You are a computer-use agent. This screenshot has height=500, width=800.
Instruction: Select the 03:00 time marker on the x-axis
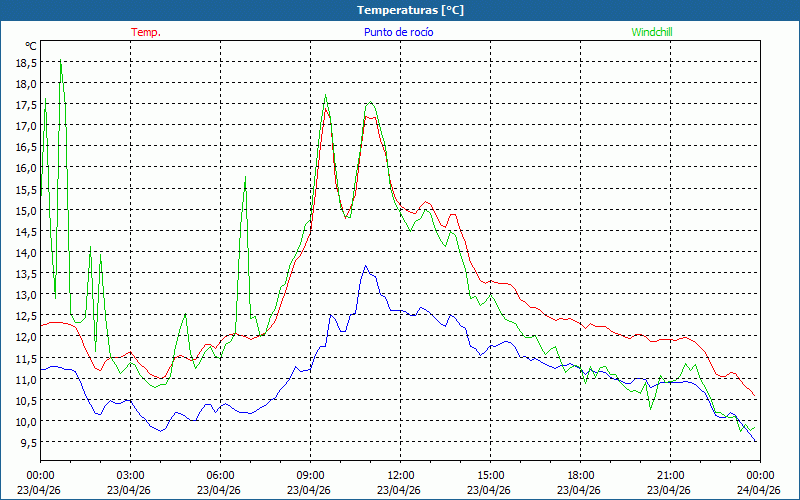tap(130, 475)
